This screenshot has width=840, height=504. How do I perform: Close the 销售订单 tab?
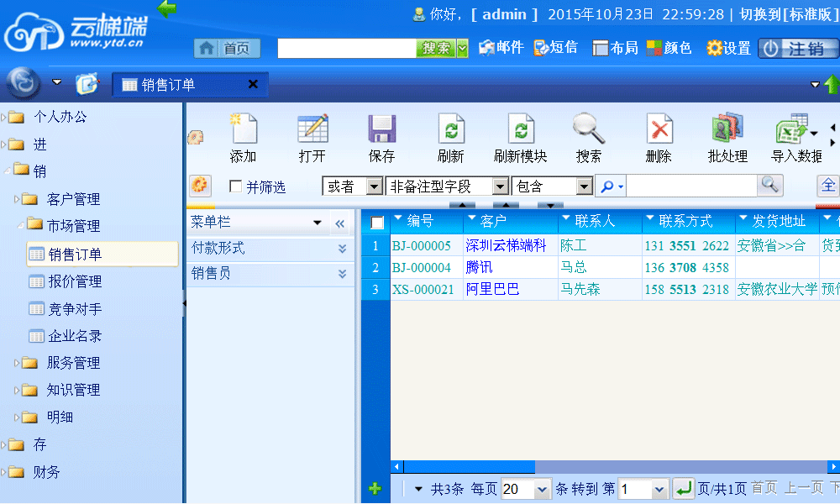coord(254,84)
